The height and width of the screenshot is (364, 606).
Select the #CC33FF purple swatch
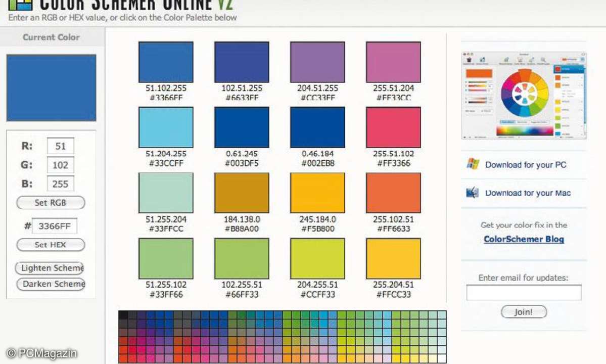tap(317, 62)
